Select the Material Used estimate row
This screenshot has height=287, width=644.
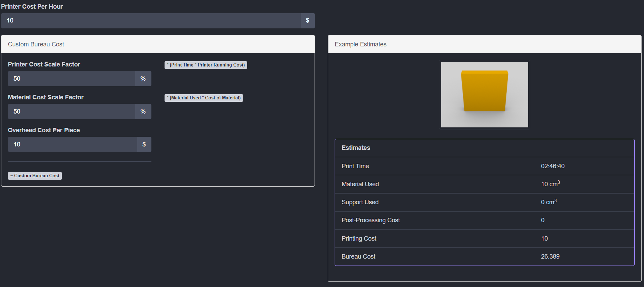point(484,184)
